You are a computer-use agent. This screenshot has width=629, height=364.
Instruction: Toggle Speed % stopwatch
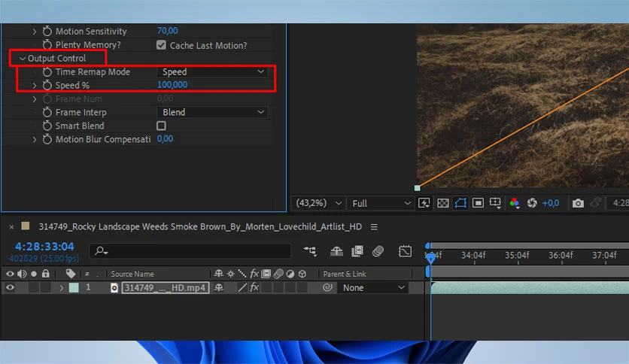(x=47, y=85)
